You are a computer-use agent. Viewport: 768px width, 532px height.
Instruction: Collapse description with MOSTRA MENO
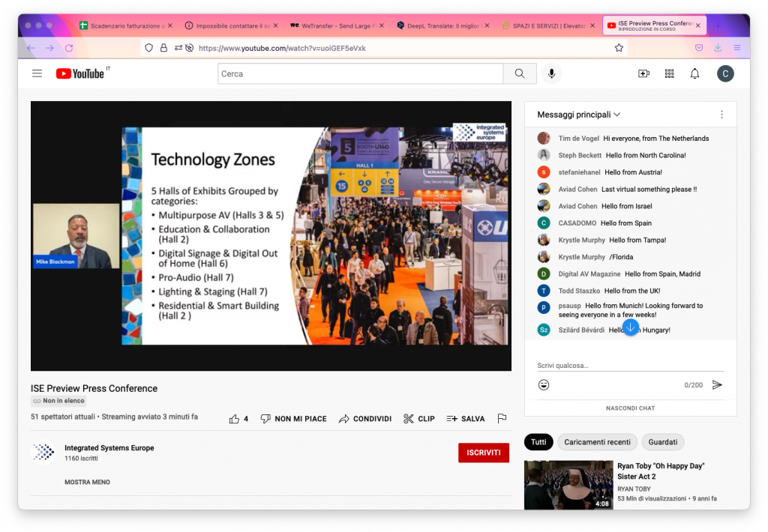[x=87, y=482]
